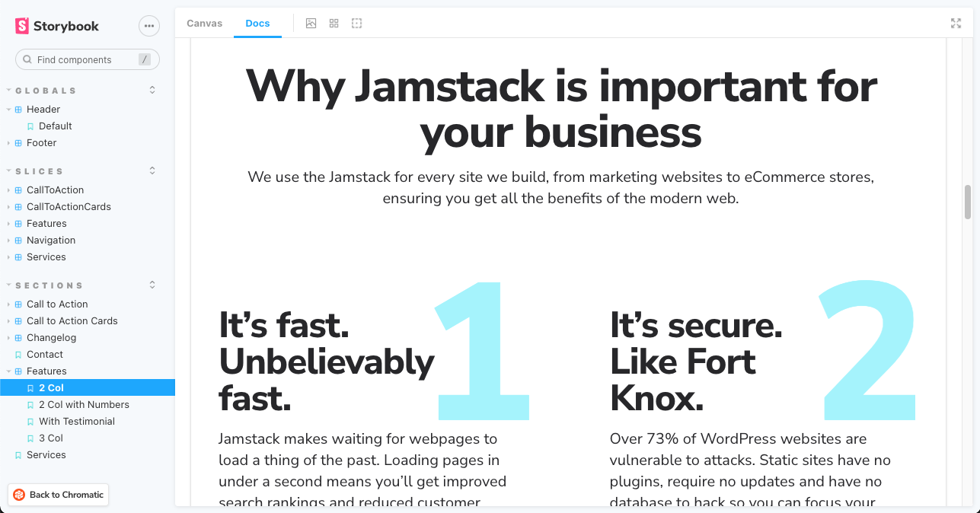Click the 2 Col bookmark icon

pyautogui.click(x=30, y=388)
